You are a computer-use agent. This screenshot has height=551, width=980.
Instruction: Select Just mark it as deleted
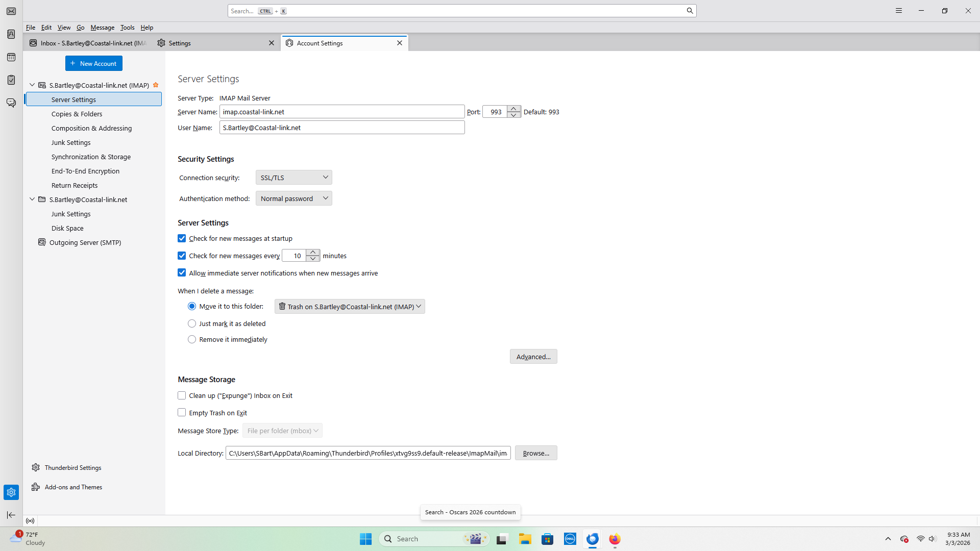point(192,323)
